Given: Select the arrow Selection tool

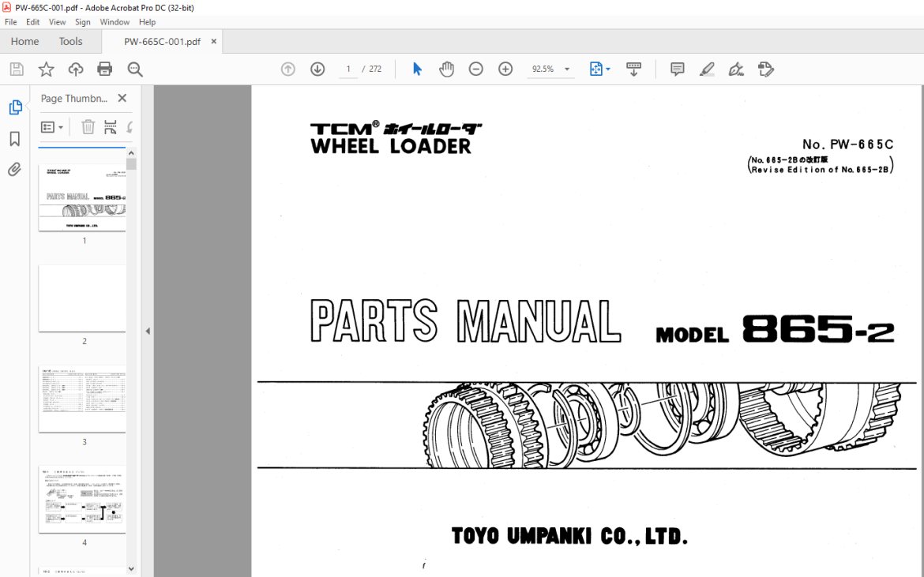Looking at the screenshot, I should point(417,69).
